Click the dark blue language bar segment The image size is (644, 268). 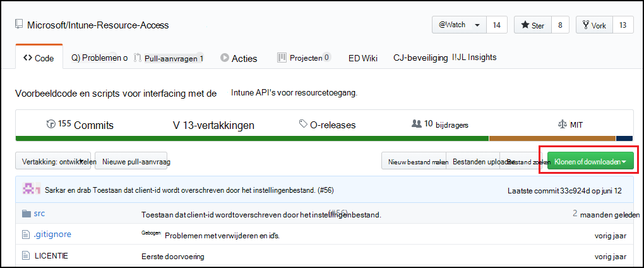pos(624,138)
